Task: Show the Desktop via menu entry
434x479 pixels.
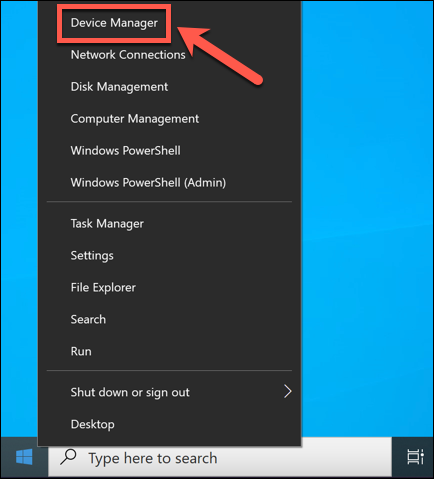Action: [93, 424]
